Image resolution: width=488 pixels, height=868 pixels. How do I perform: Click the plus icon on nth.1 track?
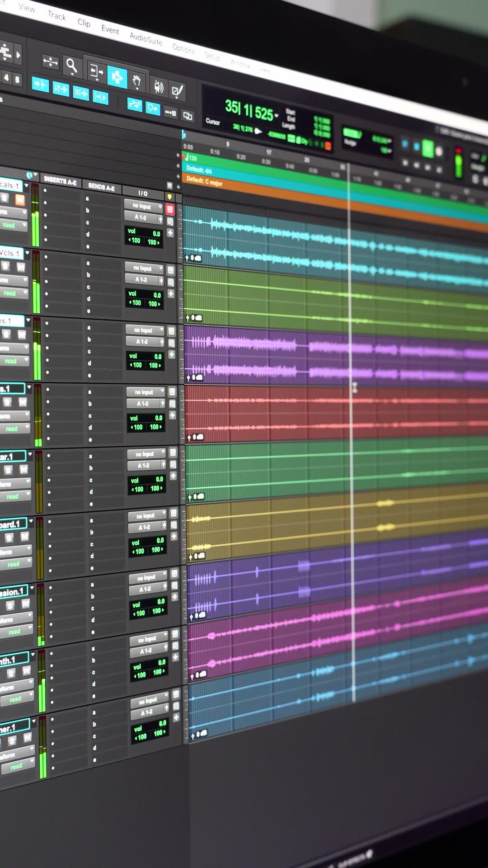(x=176, y=657)
